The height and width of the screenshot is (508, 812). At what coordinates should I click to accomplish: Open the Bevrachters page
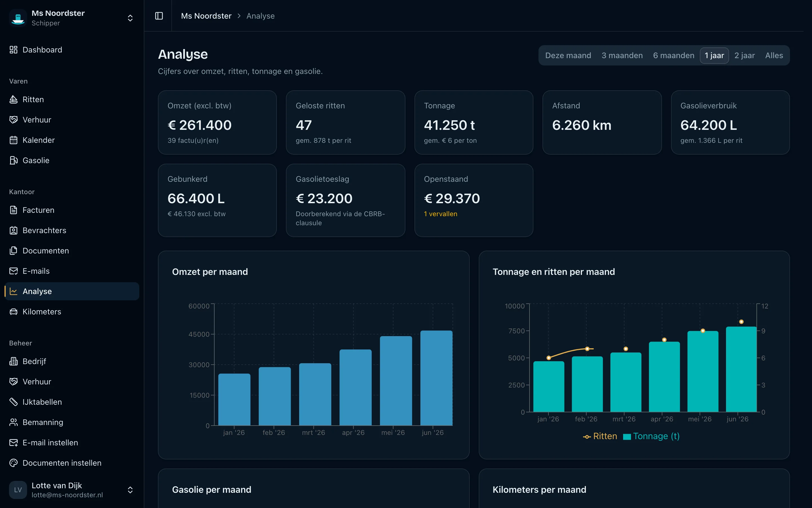click(x=72, y=231)
